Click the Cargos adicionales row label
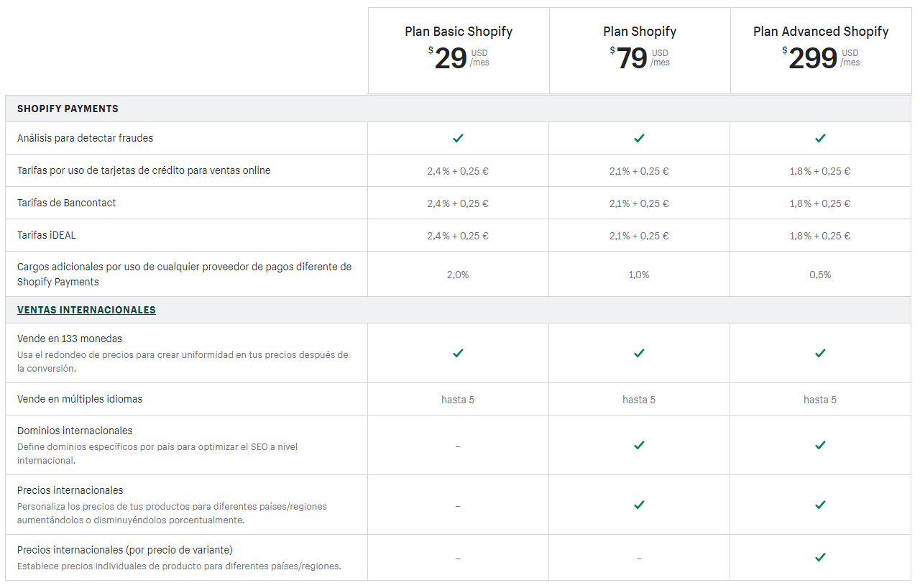Screen dimensions: 920x588 point(185,274)
